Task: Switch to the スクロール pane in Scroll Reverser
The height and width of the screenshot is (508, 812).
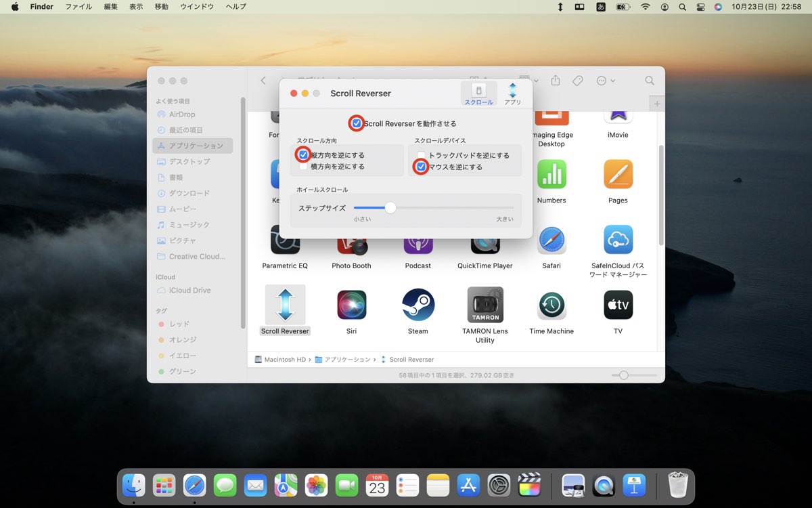Action: click(x=478, y=92)
